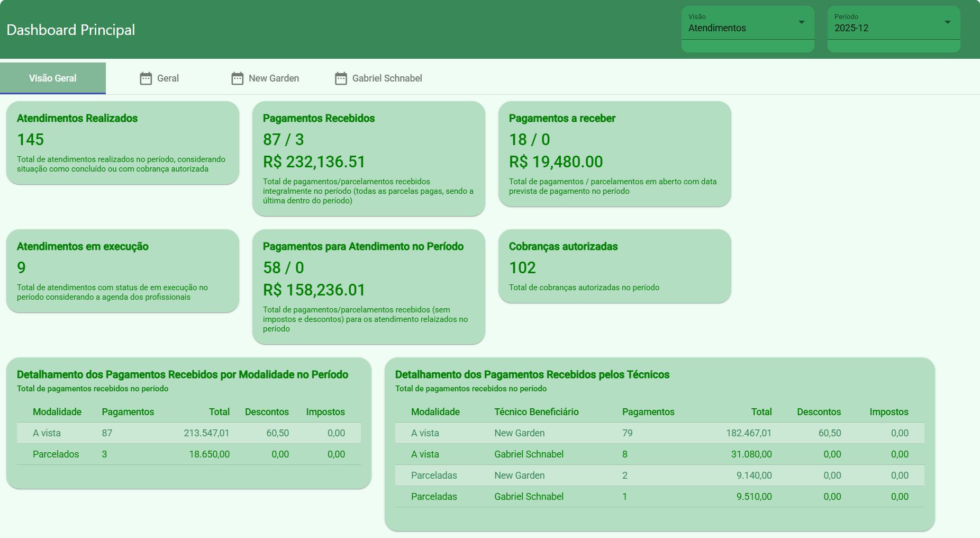
Task: Click the Atendimentos Realizados card
Action: click(x=123, y=143)
